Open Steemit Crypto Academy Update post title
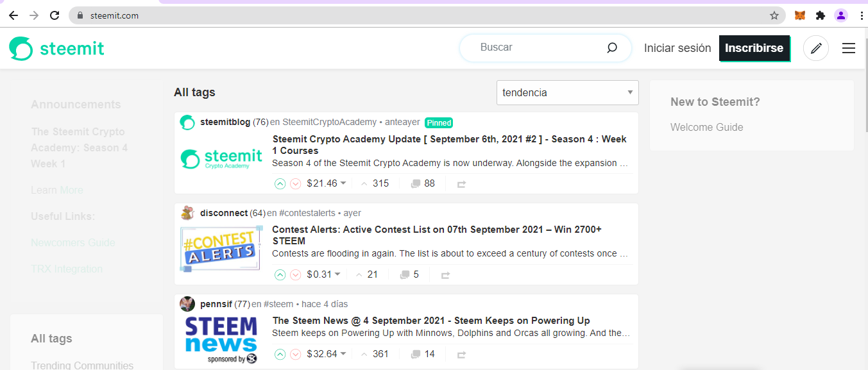The height and width of the screenshot is (370, 868). (x=450, y=145)
